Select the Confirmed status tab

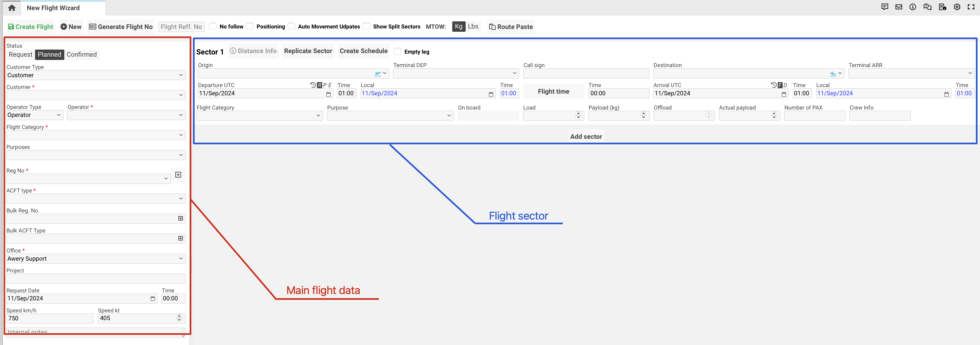[81, 54]
